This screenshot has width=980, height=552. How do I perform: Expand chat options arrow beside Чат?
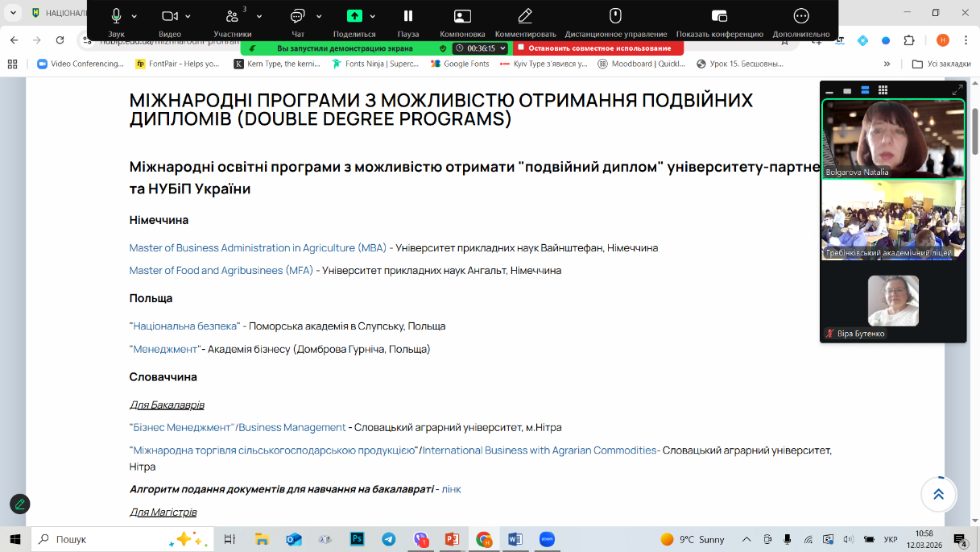tap(319, 16)
